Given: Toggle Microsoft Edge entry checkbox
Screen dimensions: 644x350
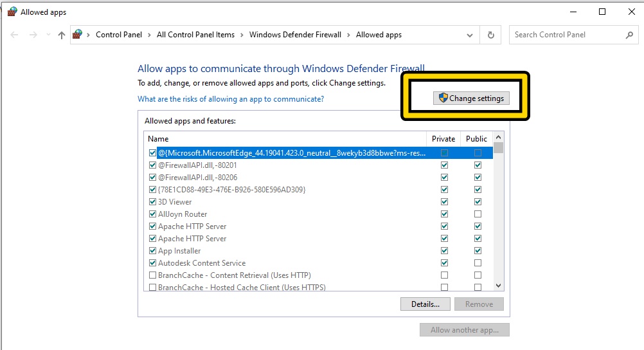Looking at the screenshot, I should pyautogui.click(x=152, y=153).
